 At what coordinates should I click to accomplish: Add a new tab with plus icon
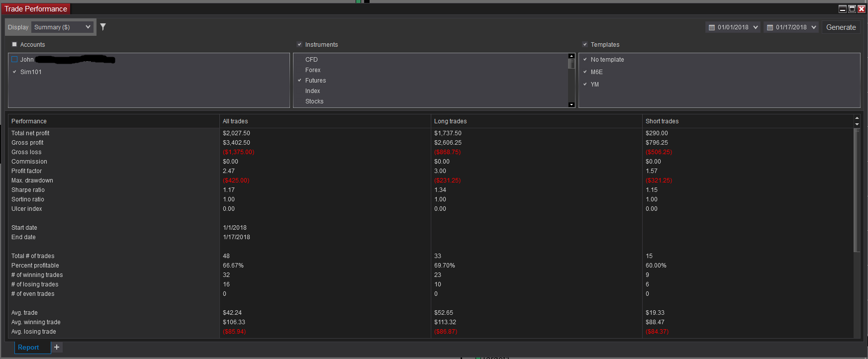tap(57, 347)
